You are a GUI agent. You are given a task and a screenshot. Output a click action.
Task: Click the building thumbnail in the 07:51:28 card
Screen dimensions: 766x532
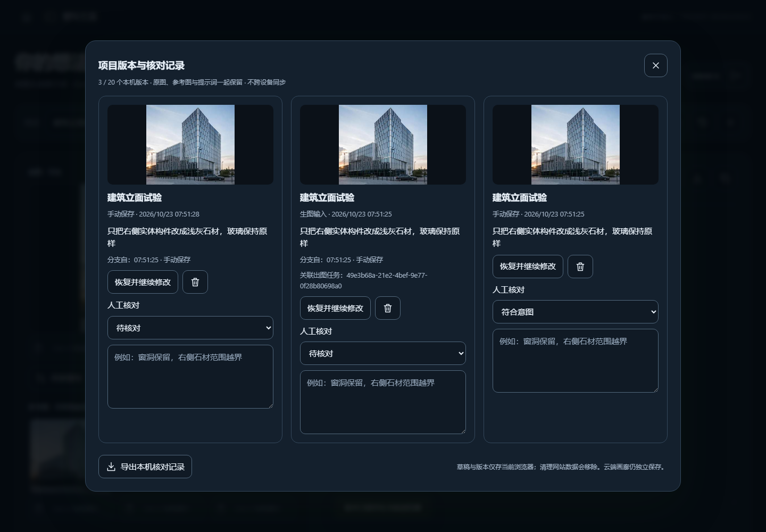(190, 145)
